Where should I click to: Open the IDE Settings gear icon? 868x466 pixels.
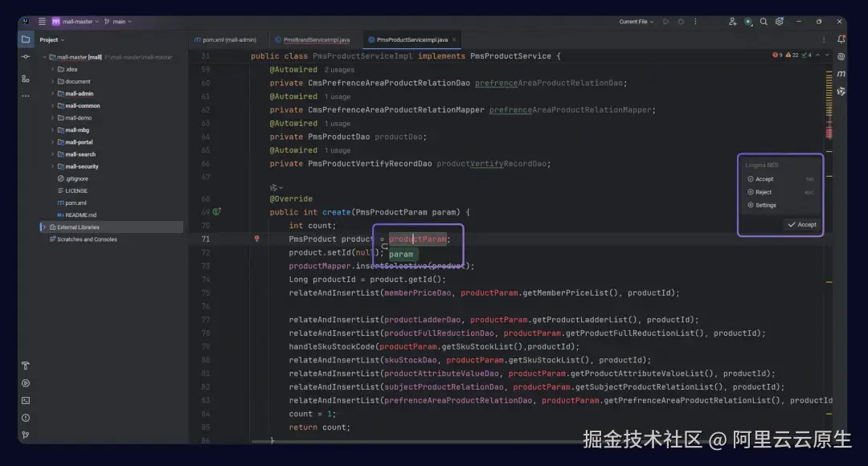pyautogui.click(x=779, y=22)
